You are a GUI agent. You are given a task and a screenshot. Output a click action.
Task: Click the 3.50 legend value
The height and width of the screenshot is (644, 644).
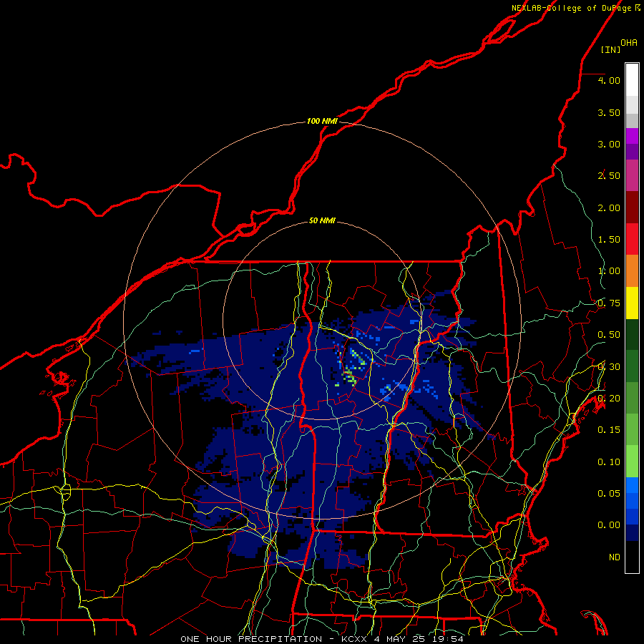point(609,112)
